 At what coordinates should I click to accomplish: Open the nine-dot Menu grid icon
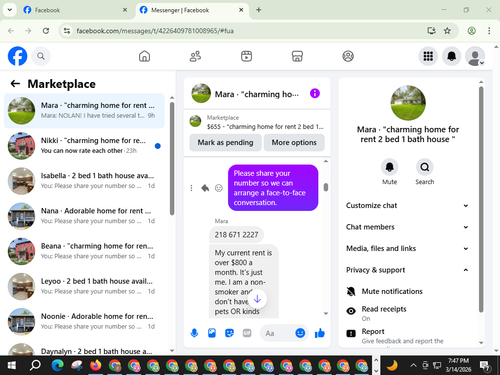click(428, 56)
